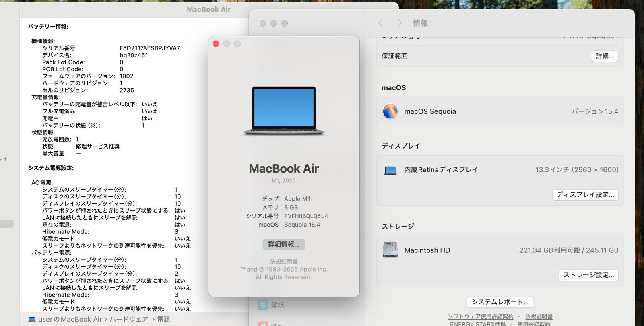Click Sequoia 15.4 in About window
The image size is (644, 326).
click(x=302, y=225)
